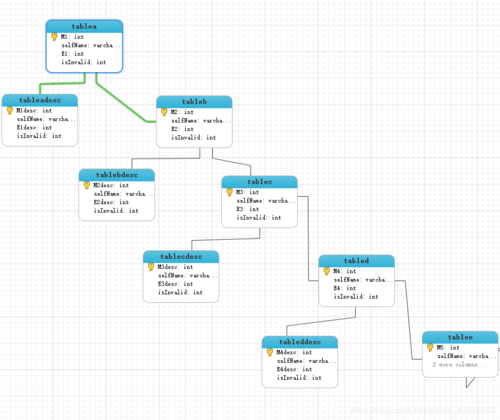Select the tableddesc table header
Image resolution: width=500 pixels, height=420 pixels.
(300, 342)
